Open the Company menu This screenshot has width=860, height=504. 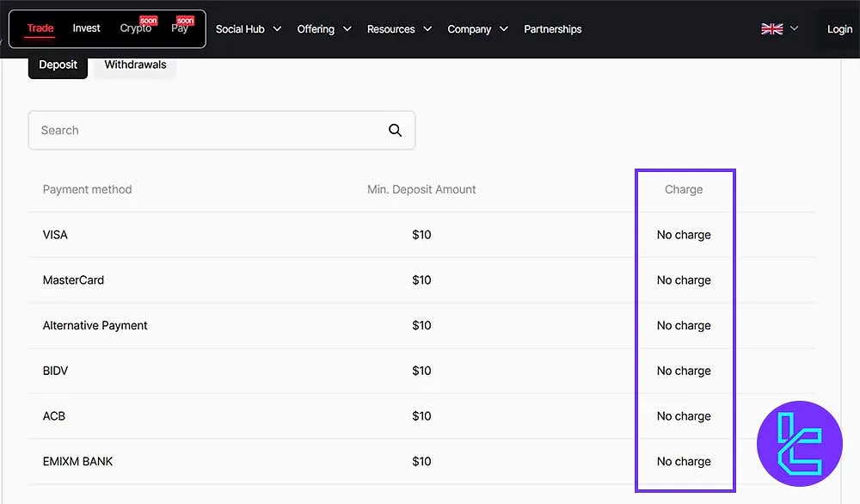469,29
